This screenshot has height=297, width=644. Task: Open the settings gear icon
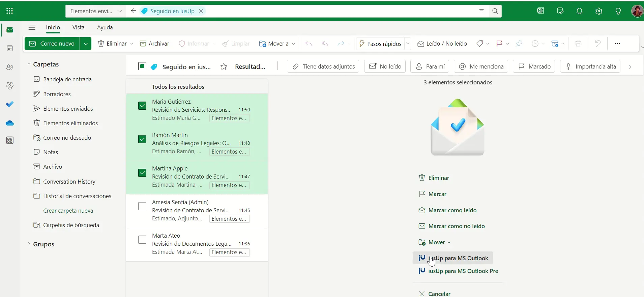(x=599, y=11)
